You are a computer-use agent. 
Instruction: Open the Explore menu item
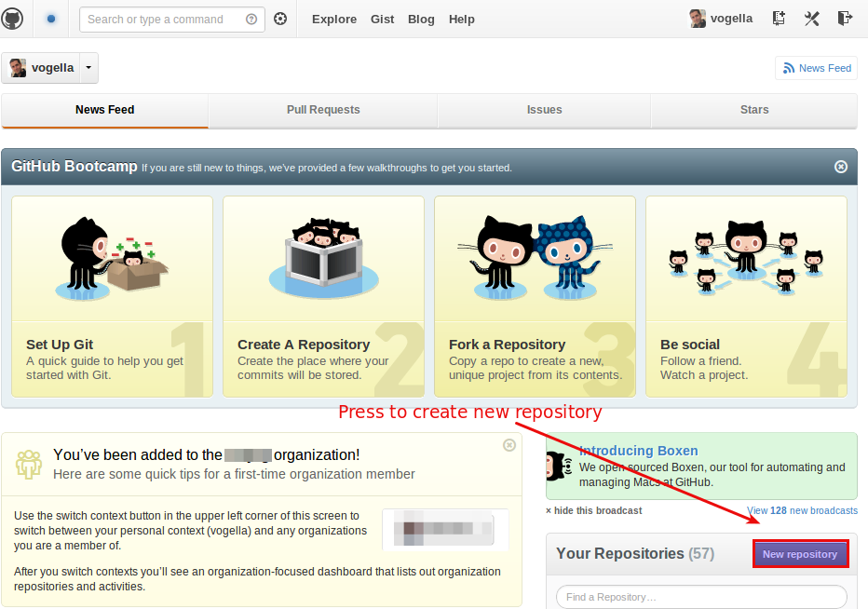pos(334,20)
